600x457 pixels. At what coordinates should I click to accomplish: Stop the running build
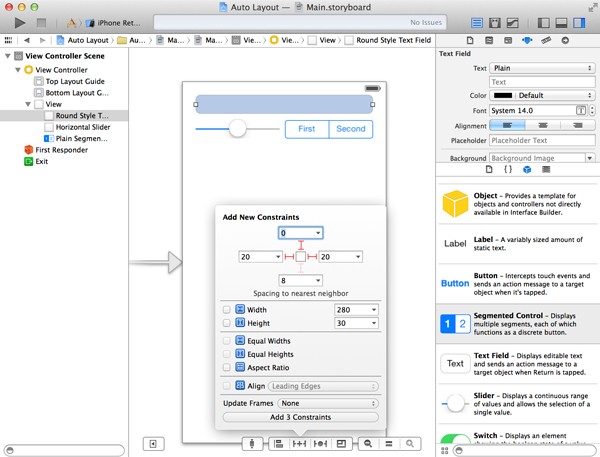[41, 23]
